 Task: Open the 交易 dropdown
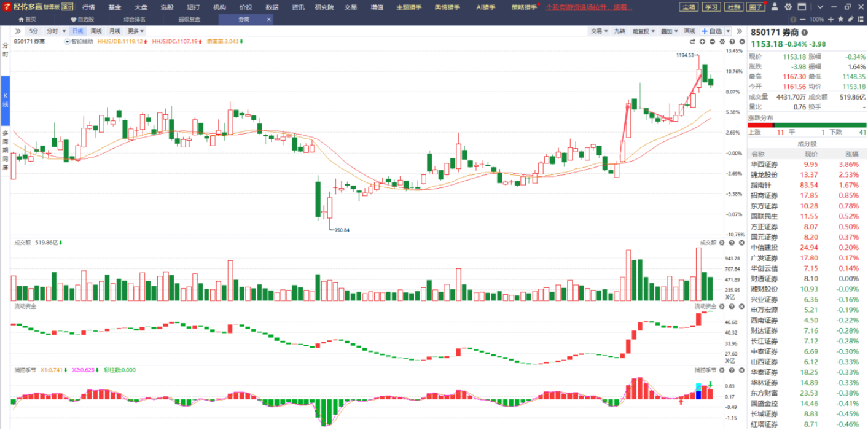point(599,31)
